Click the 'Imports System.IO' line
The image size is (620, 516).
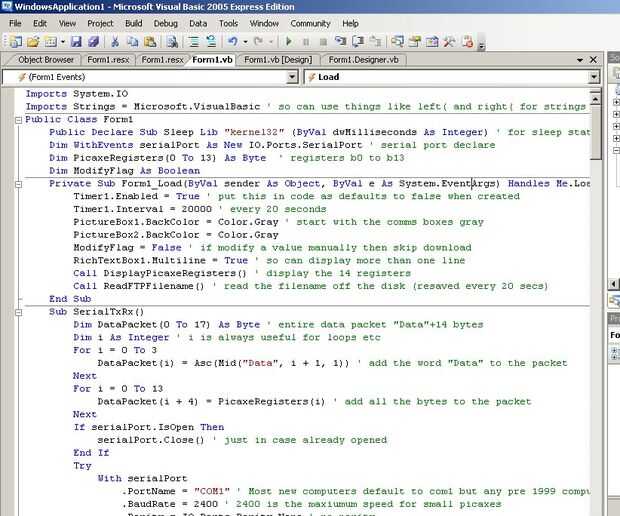77,94
